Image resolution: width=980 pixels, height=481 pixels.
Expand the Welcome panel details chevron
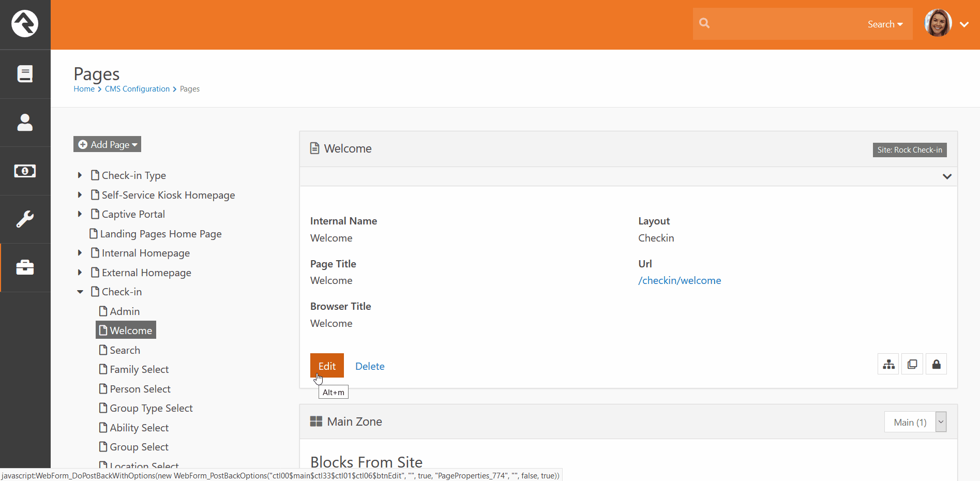click(x=947, y=176)
